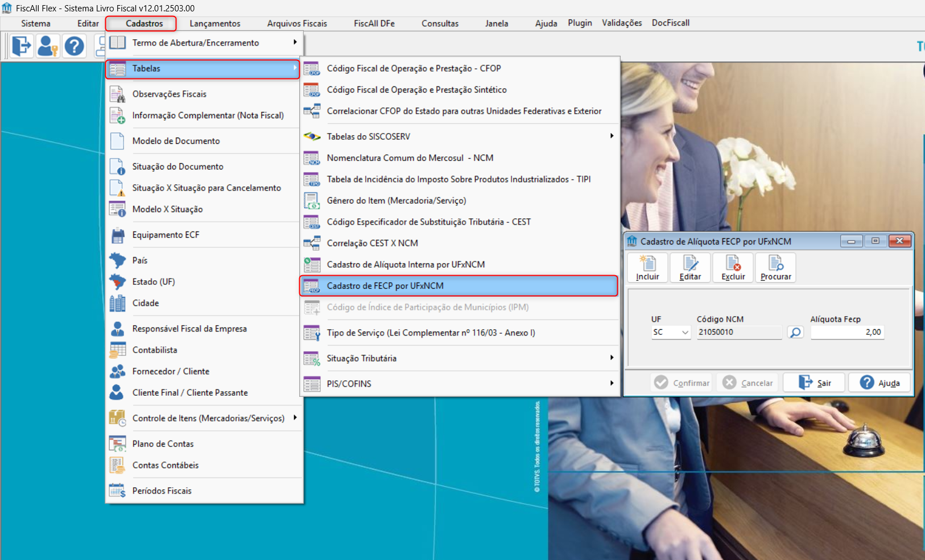Click the Confirmar button
Image resolution: width=925 pixels, height=560 pixels.
682,383
